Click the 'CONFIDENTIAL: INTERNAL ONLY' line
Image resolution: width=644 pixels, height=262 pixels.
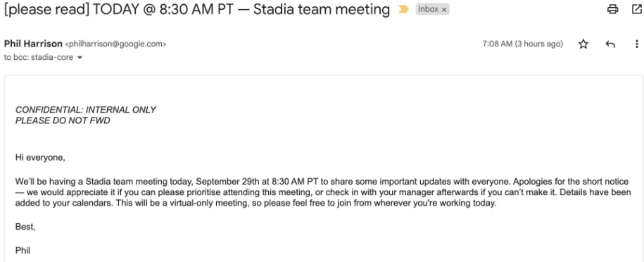click(85, 110)
